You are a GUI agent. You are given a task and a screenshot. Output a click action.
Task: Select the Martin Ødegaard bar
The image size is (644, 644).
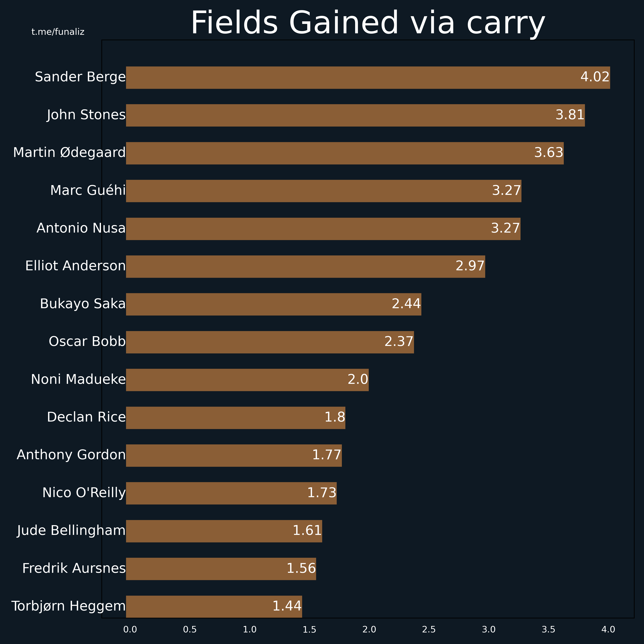345,153
